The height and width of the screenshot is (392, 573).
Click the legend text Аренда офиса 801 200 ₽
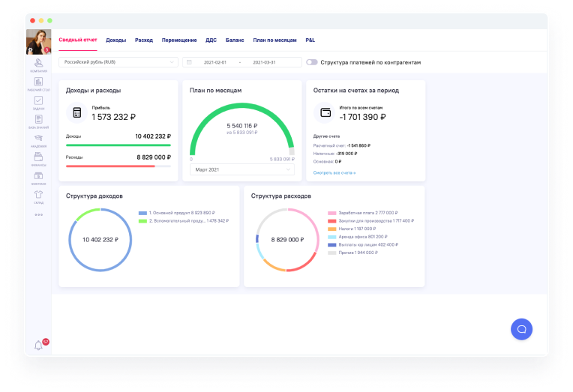[x=363, y=237]
